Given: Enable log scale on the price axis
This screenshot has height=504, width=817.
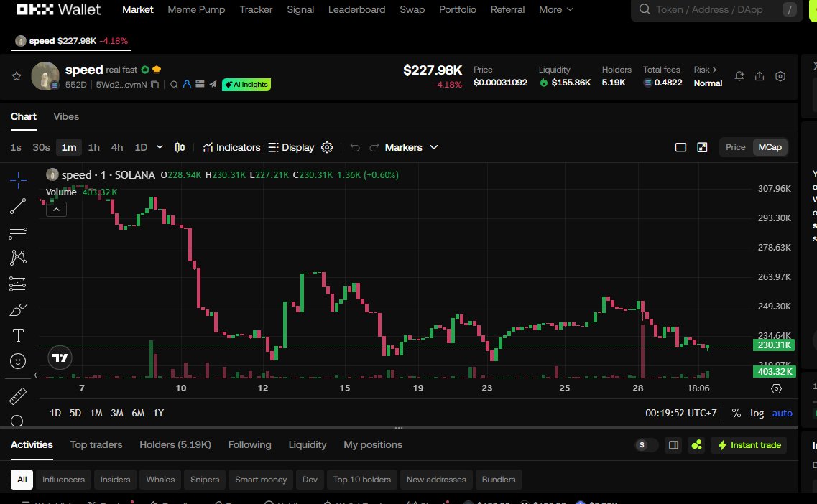Looking at the screenshot, I should (757, 413).
